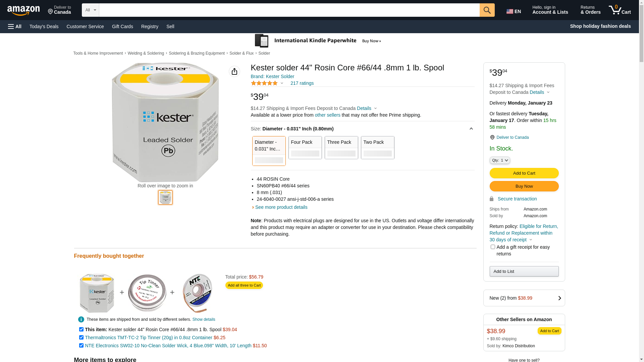Open the Qty quantity dropdown
Image resolution: width=644 pixels, height=362 pixels.
[500, 161]
